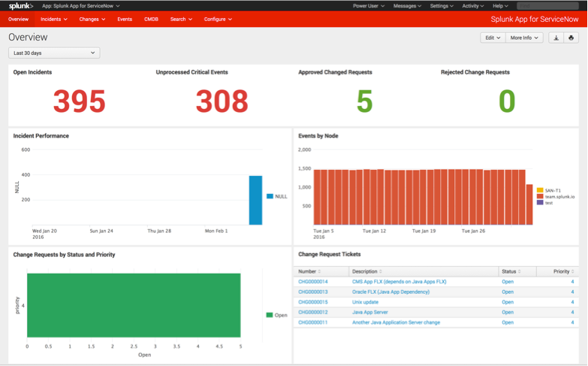Click the Unix update description
This screenshot has width=588, height=366.
pyautogui.click(x=365, y=302)
